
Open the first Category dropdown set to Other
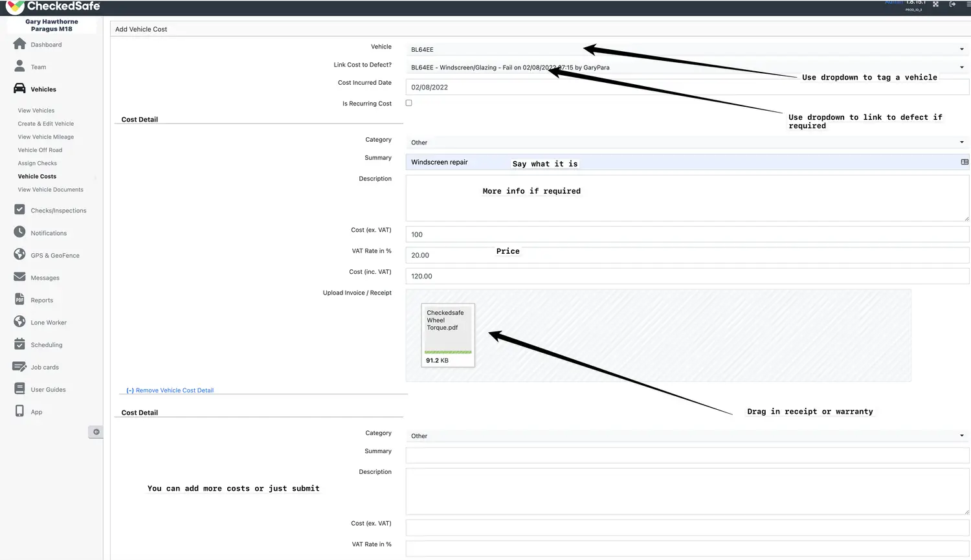(x=686, y=142)
